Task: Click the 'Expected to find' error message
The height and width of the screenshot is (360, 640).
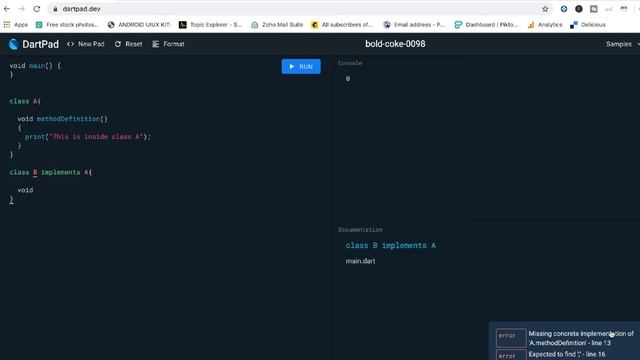Action: [x=567, y=354]
